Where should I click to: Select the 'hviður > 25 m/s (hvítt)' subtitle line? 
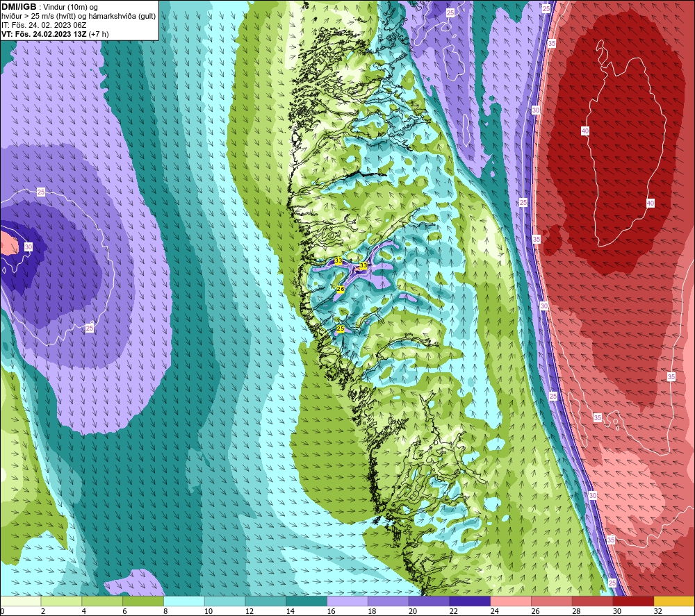(39, 16)
